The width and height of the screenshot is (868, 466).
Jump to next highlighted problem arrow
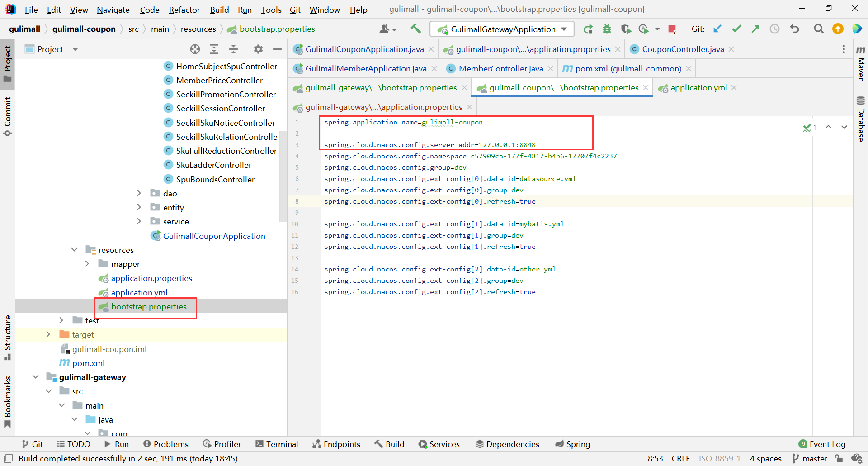click(844, 127)
